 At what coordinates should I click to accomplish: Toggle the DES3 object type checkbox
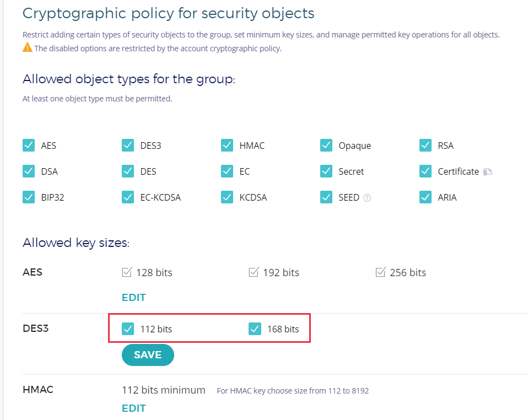tap(128, 146)
